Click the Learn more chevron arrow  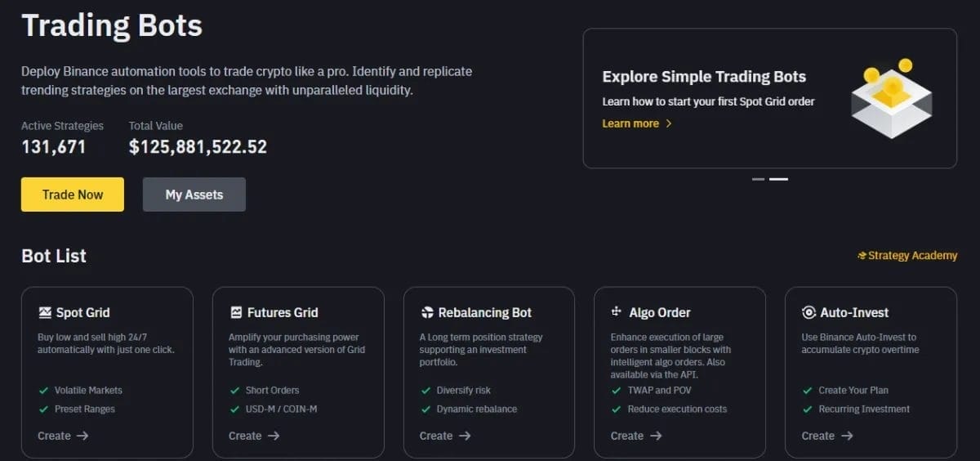669,123
